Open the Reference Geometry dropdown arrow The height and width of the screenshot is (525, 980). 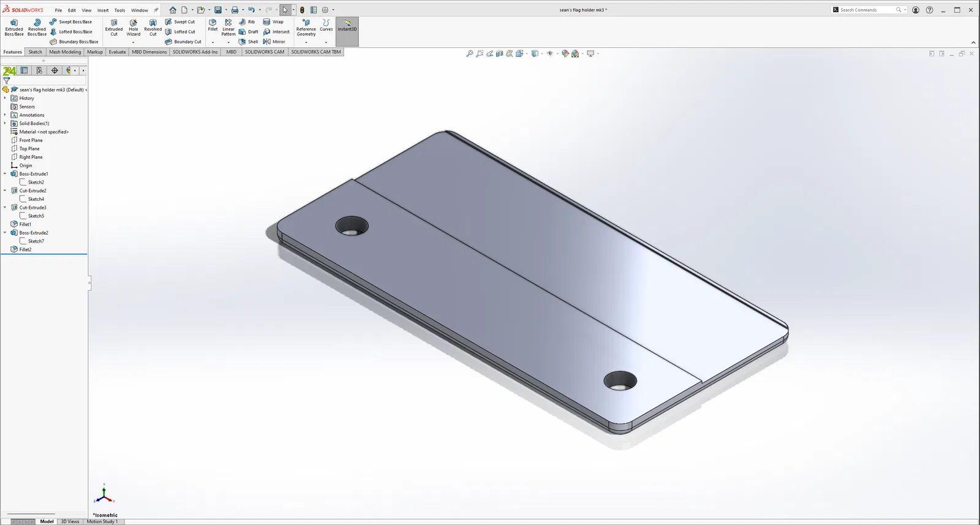(x=306, y=42)
